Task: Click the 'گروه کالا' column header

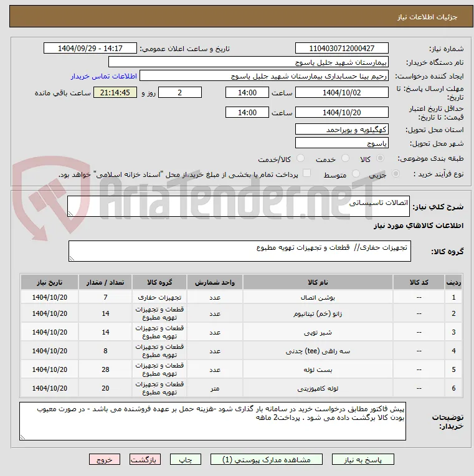Action: click(x=159, y=282)
